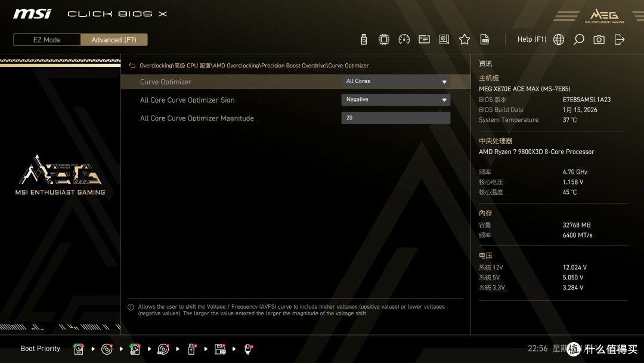Open the Sign dropdown showing Negative
The image size is (644, 363).
click(395, 100)
